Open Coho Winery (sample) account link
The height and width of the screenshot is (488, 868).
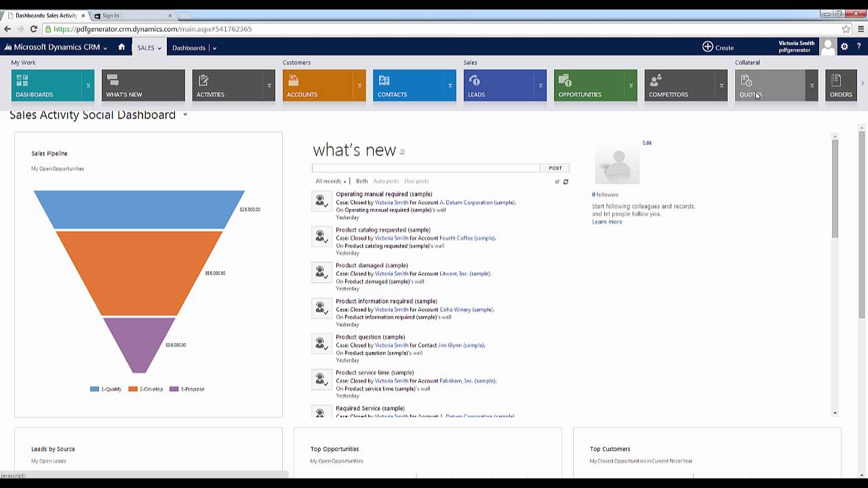point(466,309)
